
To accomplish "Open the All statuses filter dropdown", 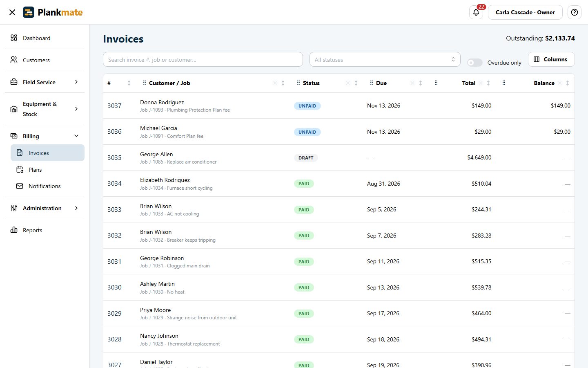I will (x=385, y=60).
